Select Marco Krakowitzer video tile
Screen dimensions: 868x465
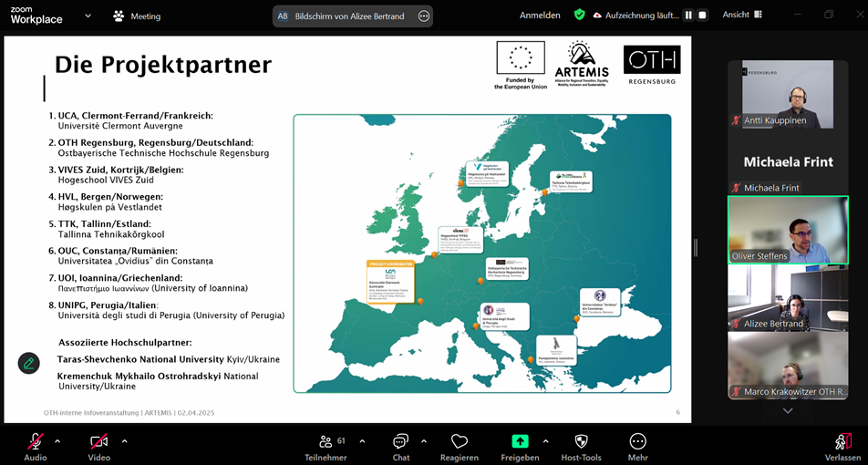788,366
